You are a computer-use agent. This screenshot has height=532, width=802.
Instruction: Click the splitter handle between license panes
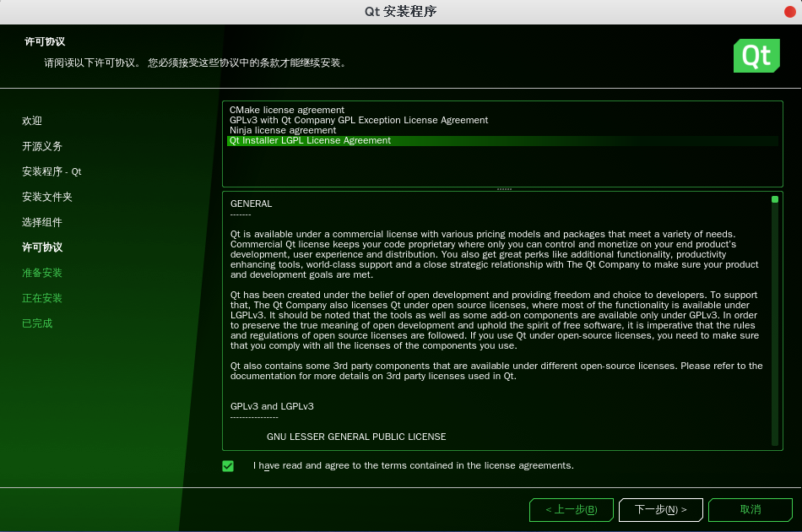click(x=504, y=189)
